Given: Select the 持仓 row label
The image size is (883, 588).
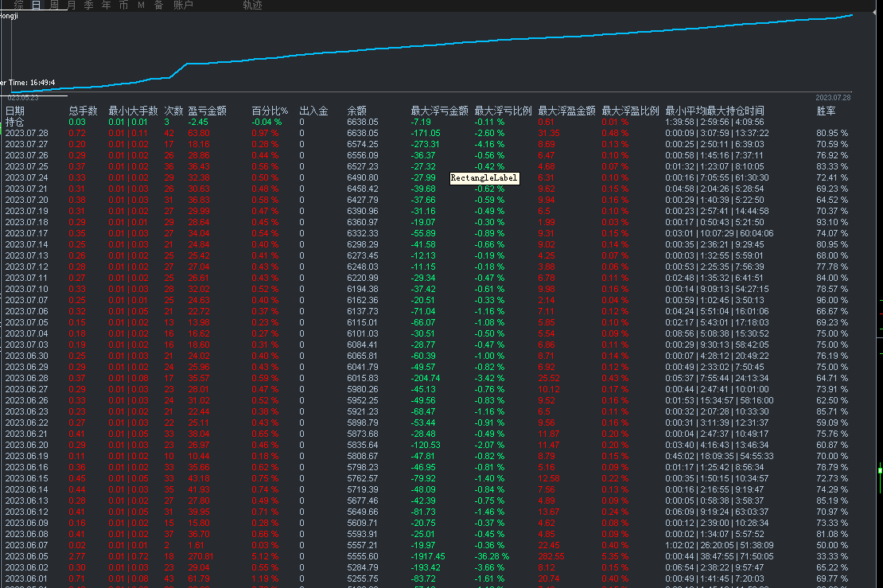Looking at the screenshot, I should (14, 123).
